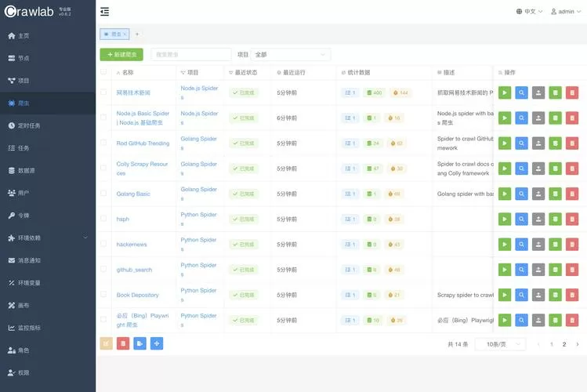
Task: Click the yellow batch edit button below the table
Action: click(107, 343)
